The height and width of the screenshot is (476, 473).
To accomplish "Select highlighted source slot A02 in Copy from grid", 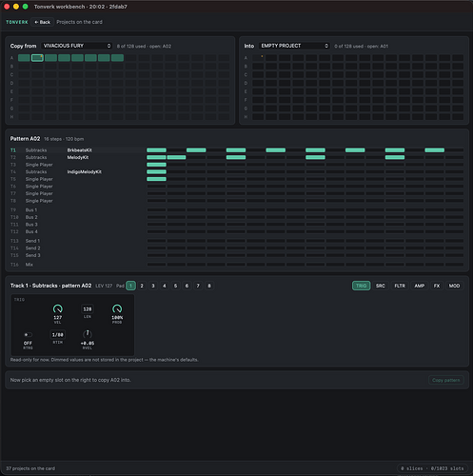I will pos(37,58).
